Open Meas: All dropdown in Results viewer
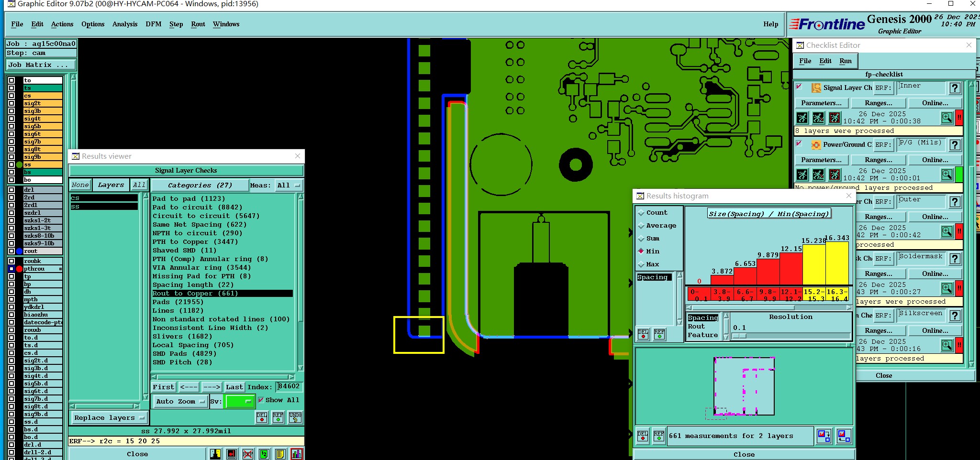980x460 pixels. click(x=289, y=185)
